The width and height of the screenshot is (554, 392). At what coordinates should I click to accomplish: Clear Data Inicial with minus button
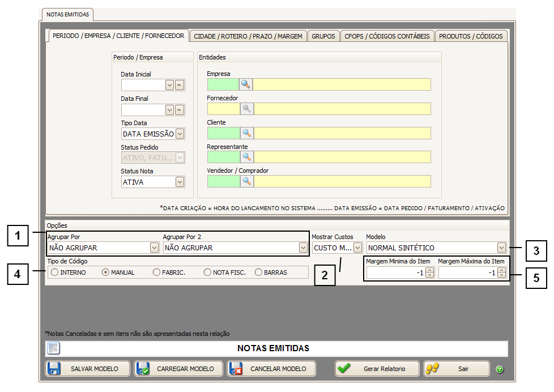pos(180,85)
